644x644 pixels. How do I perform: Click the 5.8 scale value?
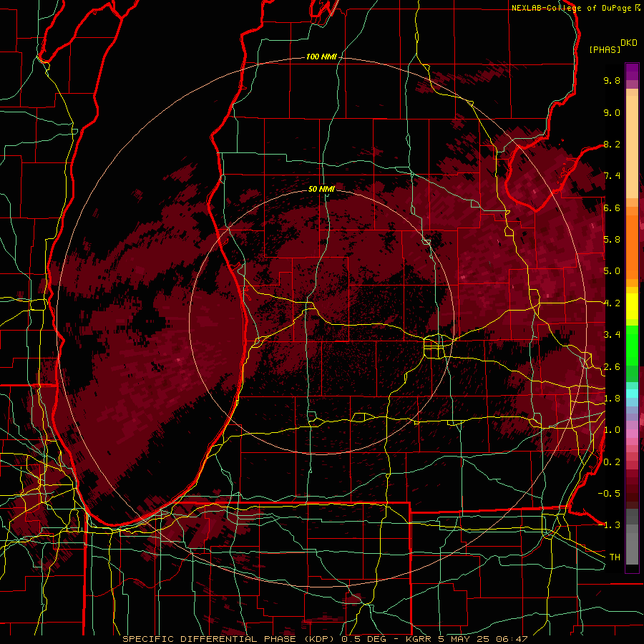coord(612,240)
